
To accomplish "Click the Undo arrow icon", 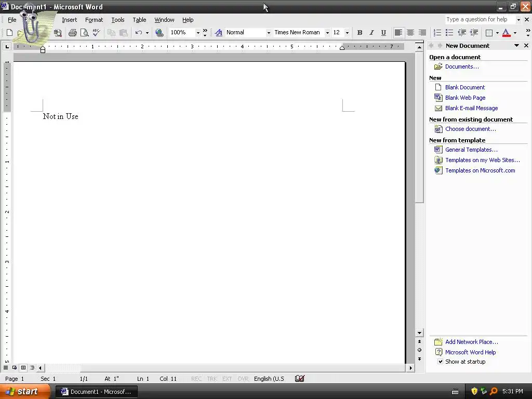I will click(x=138, y=33).
